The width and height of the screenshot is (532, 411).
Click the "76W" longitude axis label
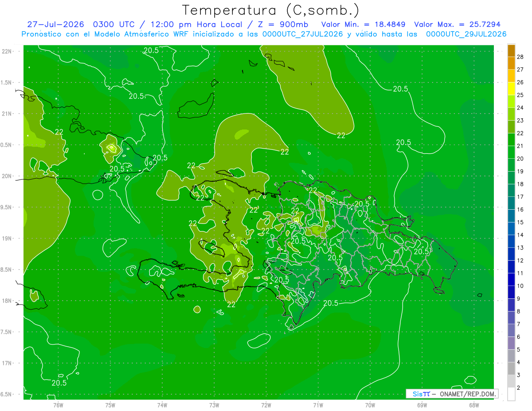point(58,405)
